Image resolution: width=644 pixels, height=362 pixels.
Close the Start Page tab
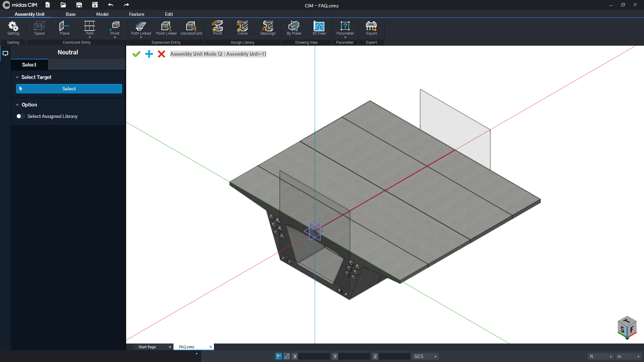pos(170,347)
